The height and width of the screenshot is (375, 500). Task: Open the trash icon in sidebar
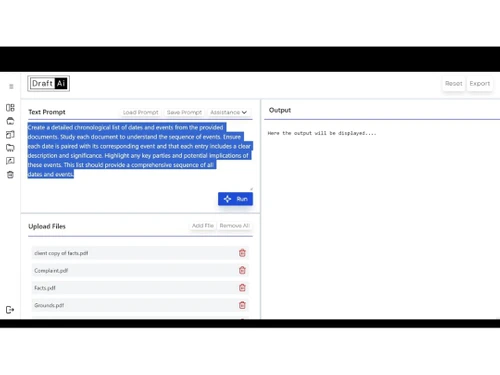tap(10, 175)
